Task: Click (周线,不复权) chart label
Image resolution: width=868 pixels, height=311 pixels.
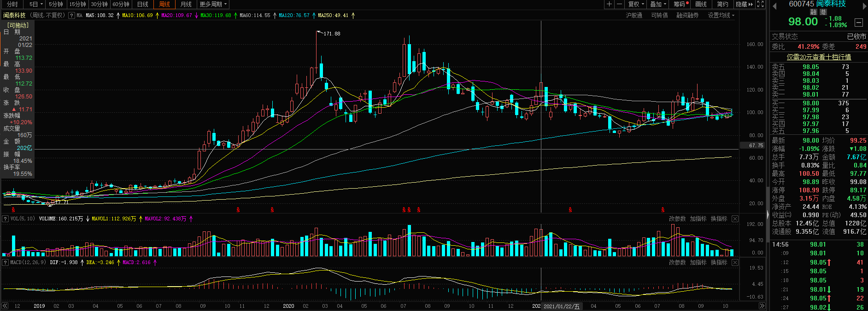Action: pos(47,15)
